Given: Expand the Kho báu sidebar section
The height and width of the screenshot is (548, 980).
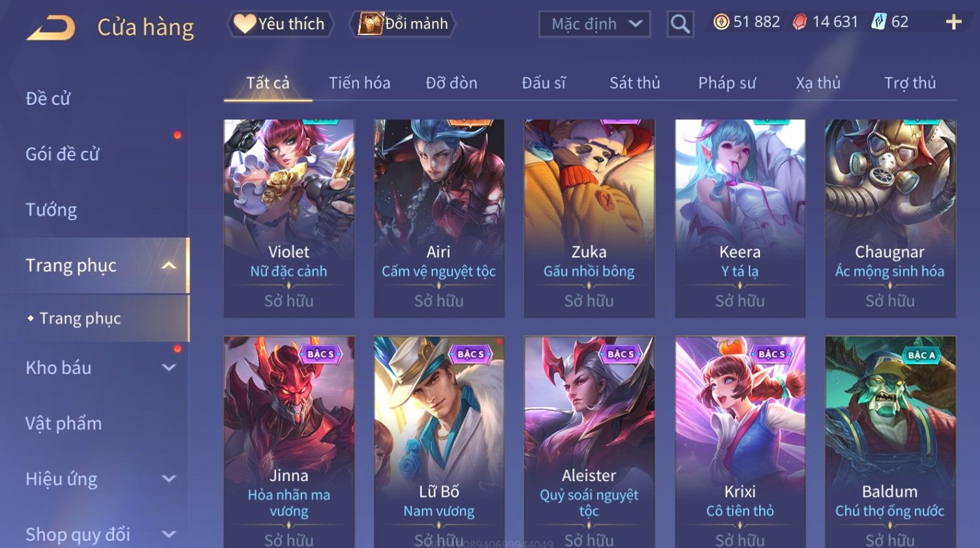Looking at the screenshot, I should pos(169,368).
